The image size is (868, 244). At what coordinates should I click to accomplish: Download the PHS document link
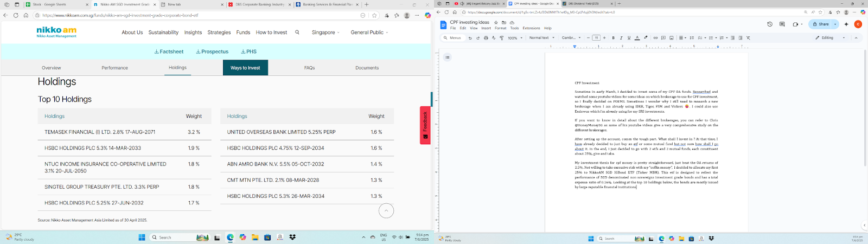coord(249,52)
